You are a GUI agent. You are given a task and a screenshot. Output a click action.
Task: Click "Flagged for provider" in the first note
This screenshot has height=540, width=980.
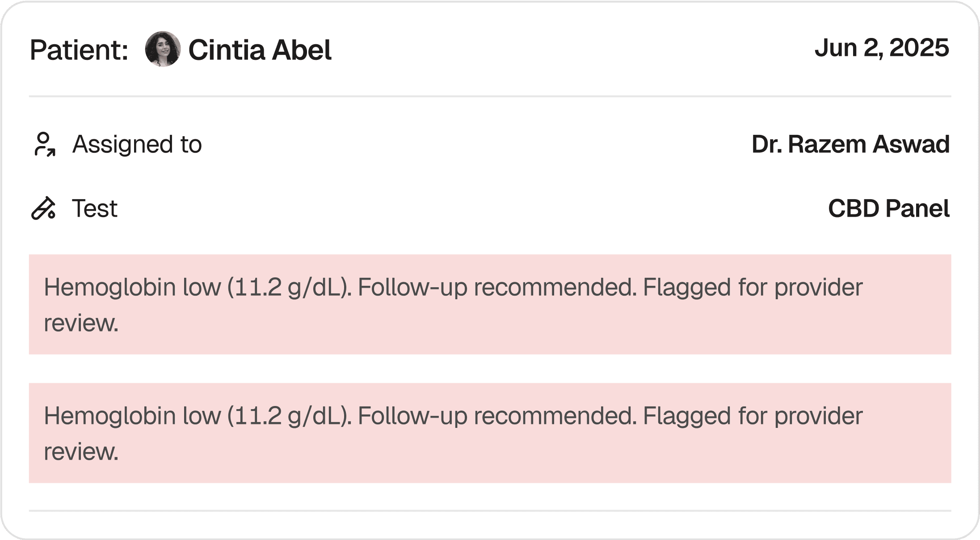click(752, 287)
